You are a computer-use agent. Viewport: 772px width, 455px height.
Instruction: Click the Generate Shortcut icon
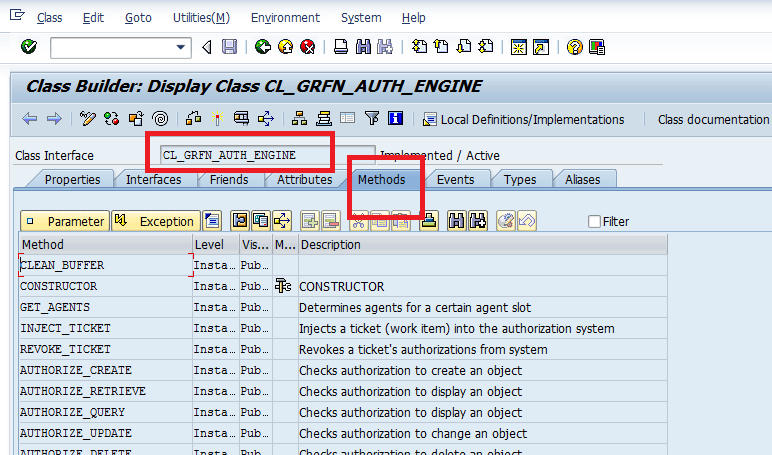541,47
